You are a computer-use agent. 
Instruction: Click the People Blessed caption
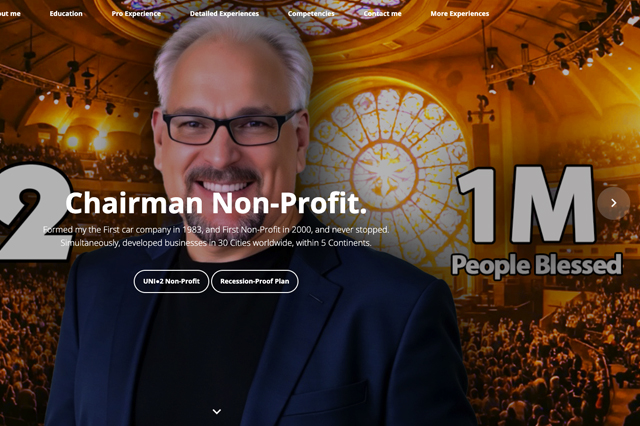[x=537, y=264]
